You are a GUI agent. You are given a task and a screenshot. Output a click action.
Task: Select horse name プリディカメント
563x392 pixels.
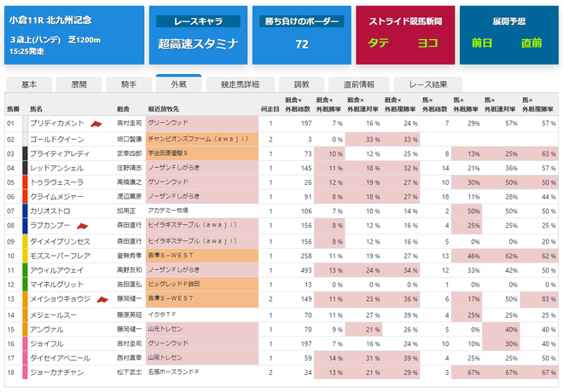coord(57,124)
